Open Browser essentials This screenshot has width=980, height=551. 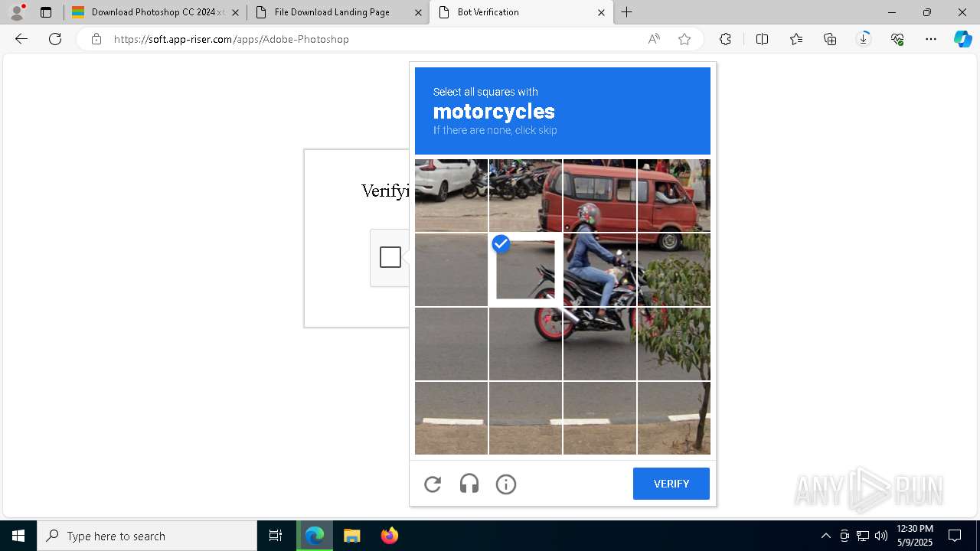tap(897, 39)
